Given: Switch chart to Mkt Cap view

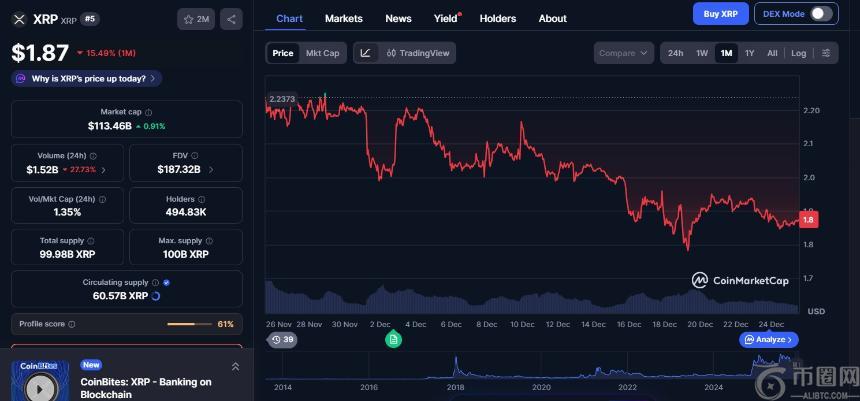Looking at the screenshot, I should (321, 53).
